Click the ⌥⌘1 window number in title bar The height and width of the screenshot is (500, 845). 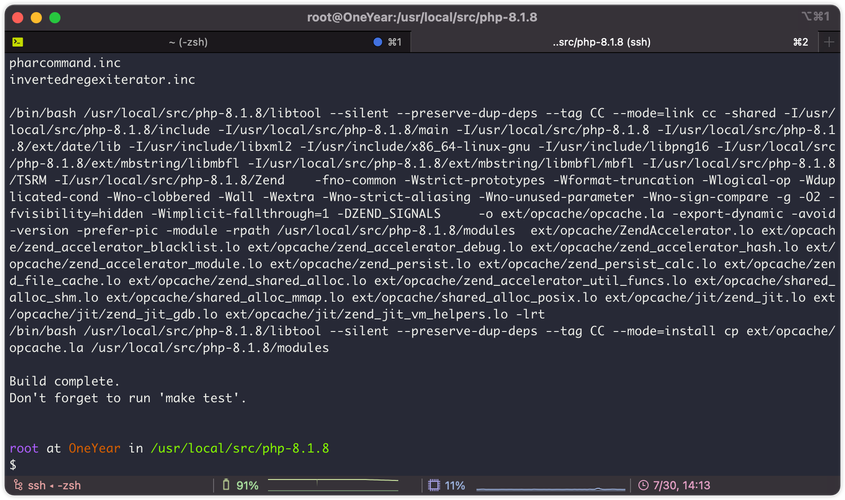click(x=815, y=17)
